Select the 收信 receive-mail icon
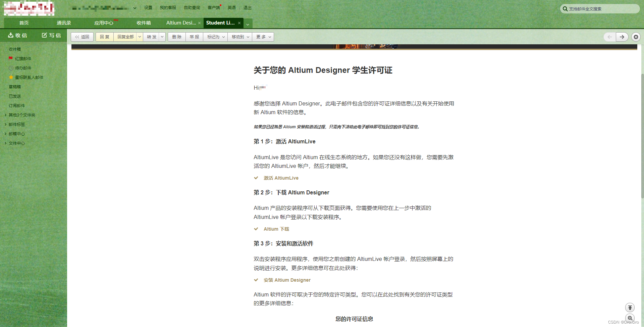Image resolution: width=644 pixels, height=327 pixels. [x=10, y=35]
